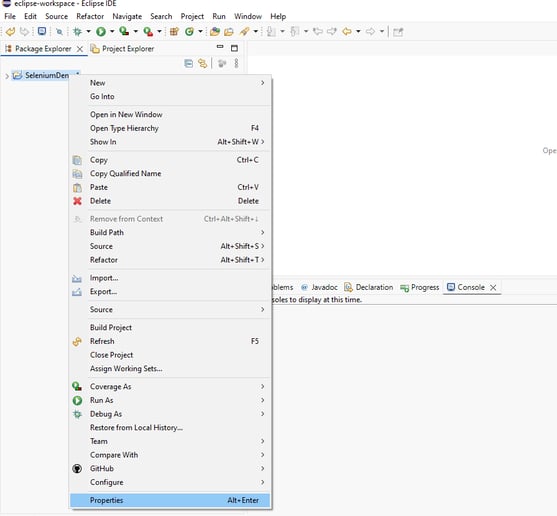Click Collapse All in Package Explorer

tap(189, 64)
